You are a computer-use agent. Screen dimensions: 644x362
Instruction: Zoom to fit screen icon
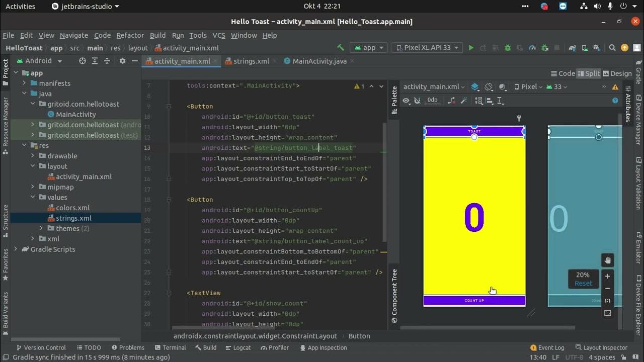click(x=607, y=313)
